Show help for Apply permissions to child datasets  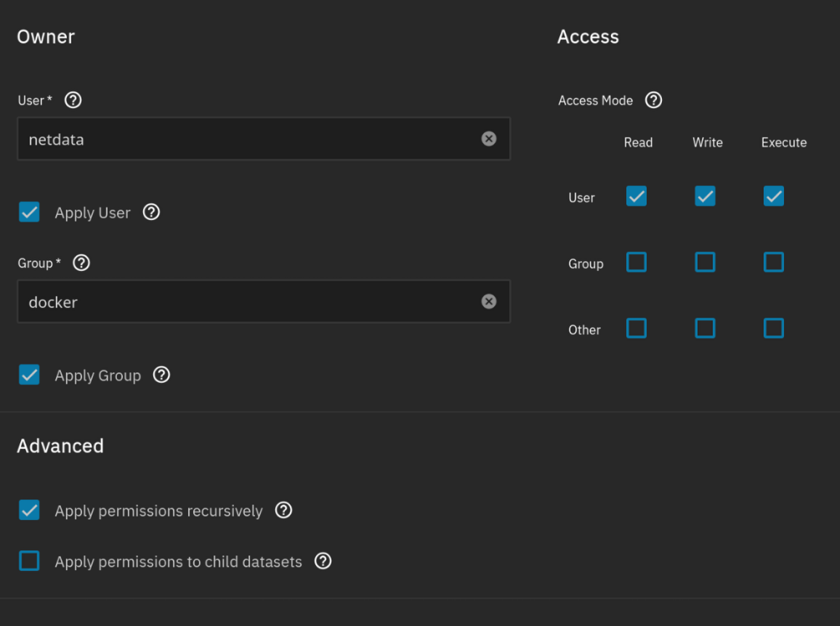tap(323, 561)
